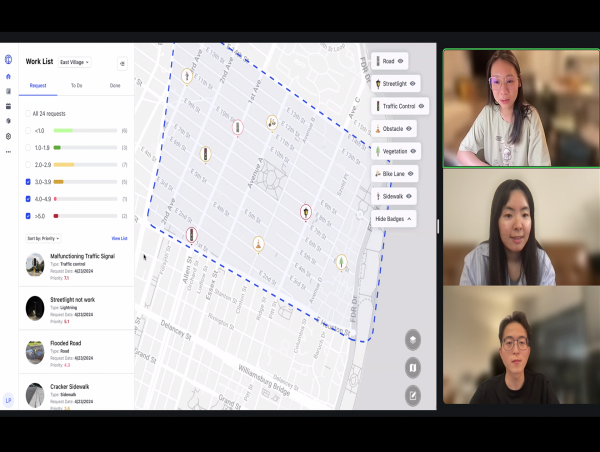This screenshot has height=452, width=600.
Task: Toggle Obstacle badge visibility eye
Action: 409,129
